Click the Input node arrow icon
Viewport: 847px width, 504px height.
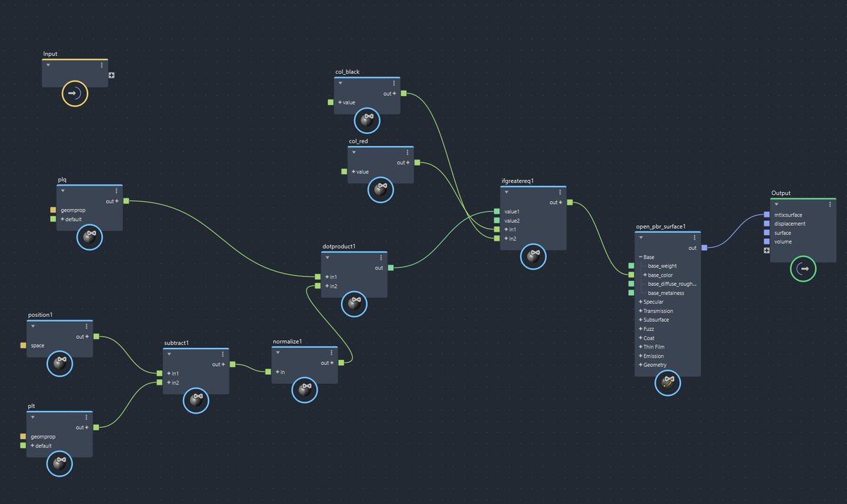pyautogui.click(x=75, y=93)
